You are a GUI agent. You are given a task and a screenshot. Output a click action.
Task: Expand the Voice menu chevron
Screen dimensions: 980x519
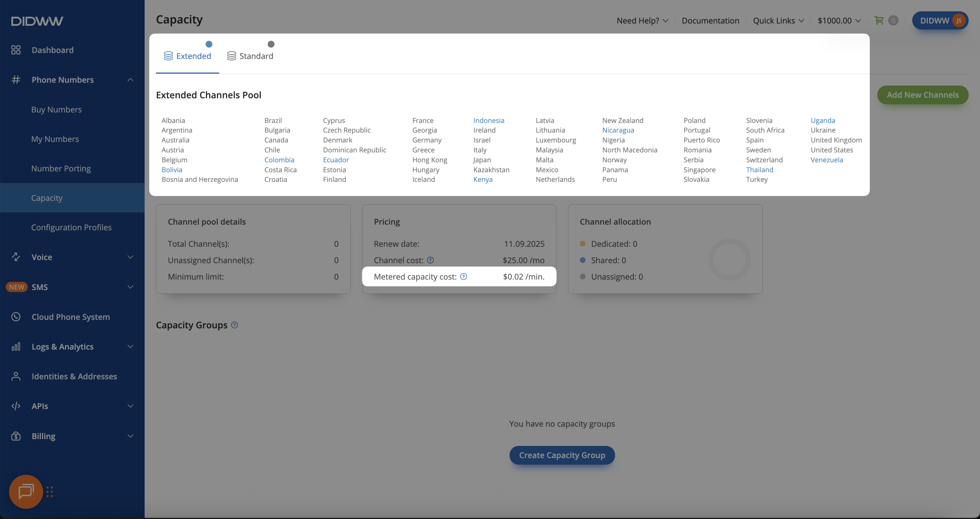[130, 257]
